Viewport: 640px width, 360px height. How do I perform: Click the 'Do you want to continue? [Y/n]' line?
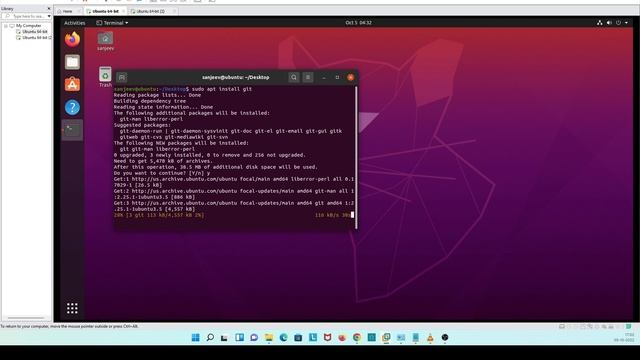tap(162, 173)
